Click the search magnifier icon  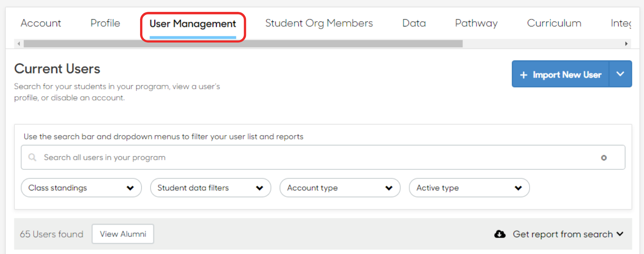pos(32,157)
